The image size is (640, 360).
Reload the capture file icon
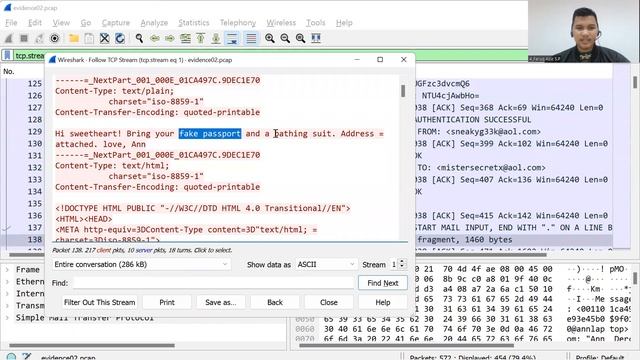click(120, 38)
